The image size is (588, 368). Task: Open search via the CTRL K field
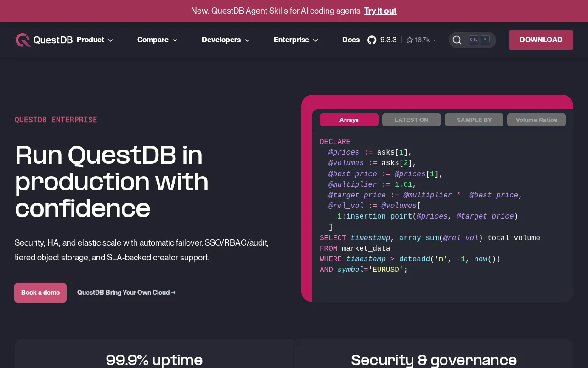coord(472,40)
